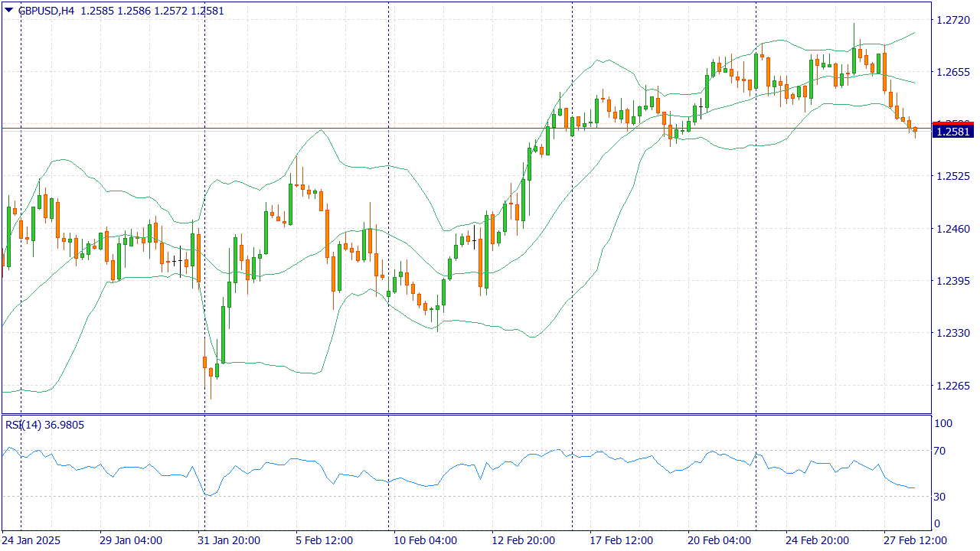The width and height of the screenshot is (980, 551).
Task: Click time axis label 24 Jan 2025
Action: coord(32,540)
